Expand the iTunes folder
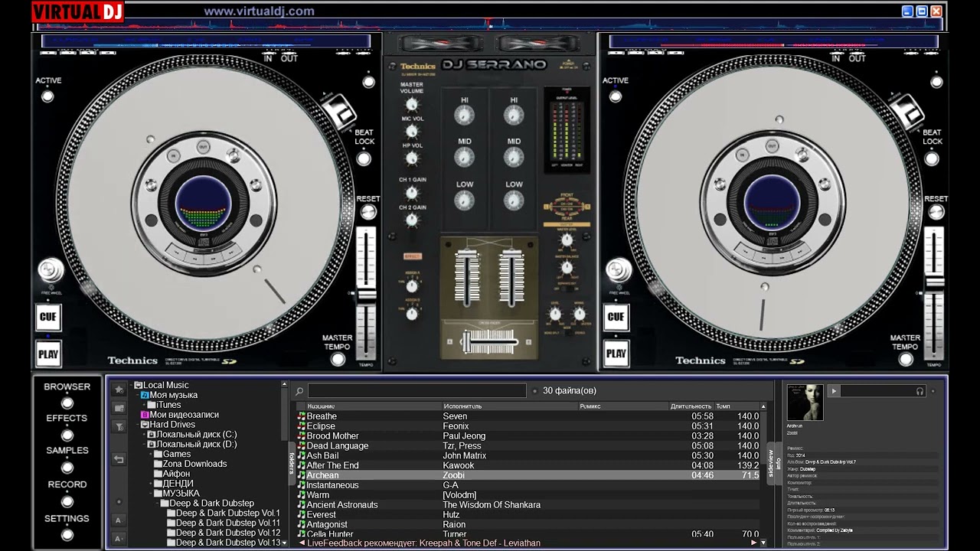 coord(144,405)
